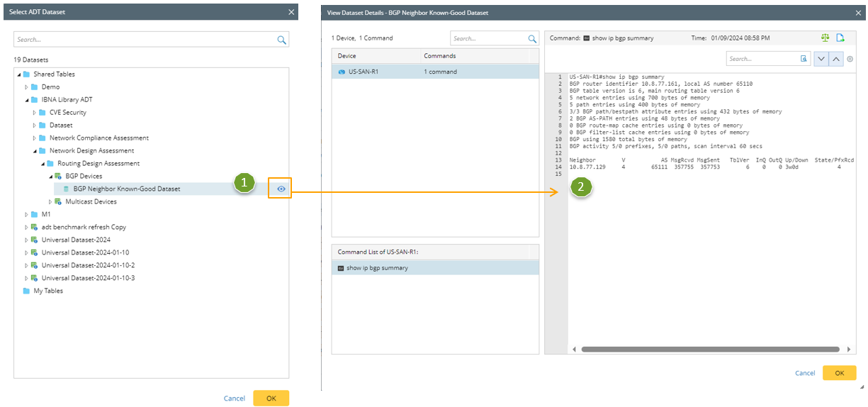This screenshot has height=407, width=868.
Task: Select BGP Neighbor Known-Good Dataset item
Action: [x=126, y=189]
